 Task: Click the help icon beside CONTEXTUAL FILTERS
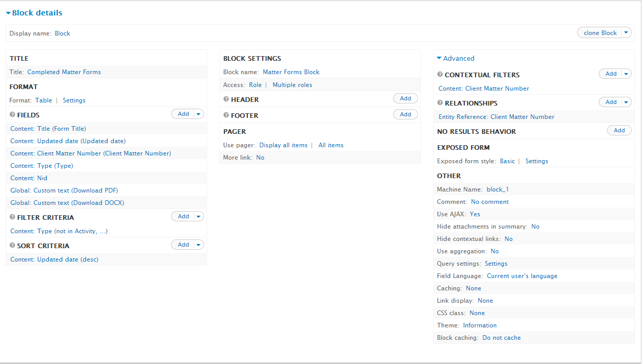[440, 75]
